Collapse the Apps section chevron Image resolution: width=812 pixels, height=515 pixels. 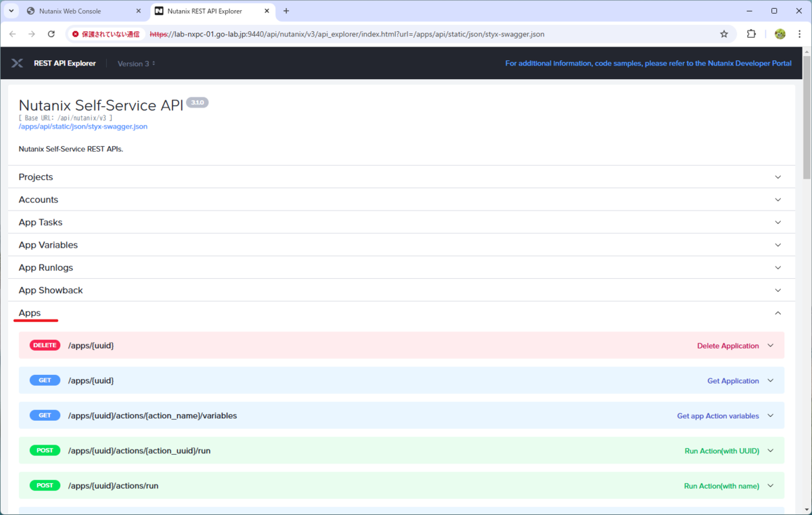[777, 313]
